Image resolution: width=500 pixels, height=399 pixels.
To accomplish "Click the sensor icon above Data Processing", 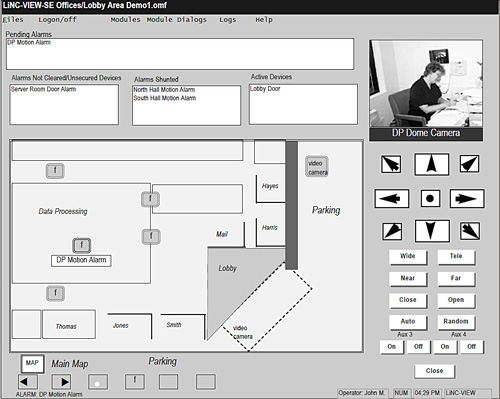I will (x=55, y=171).
